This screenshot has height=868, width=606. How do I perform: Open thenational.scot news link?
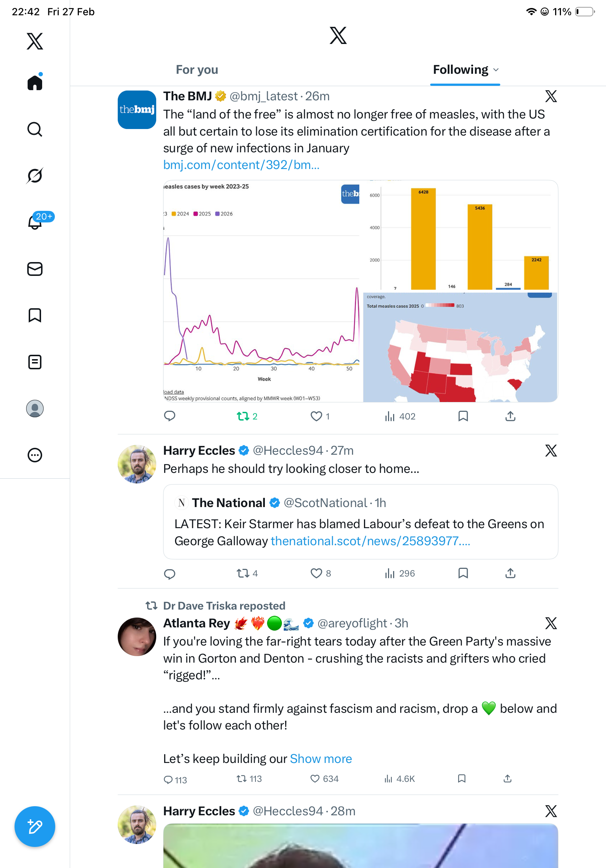370,541
